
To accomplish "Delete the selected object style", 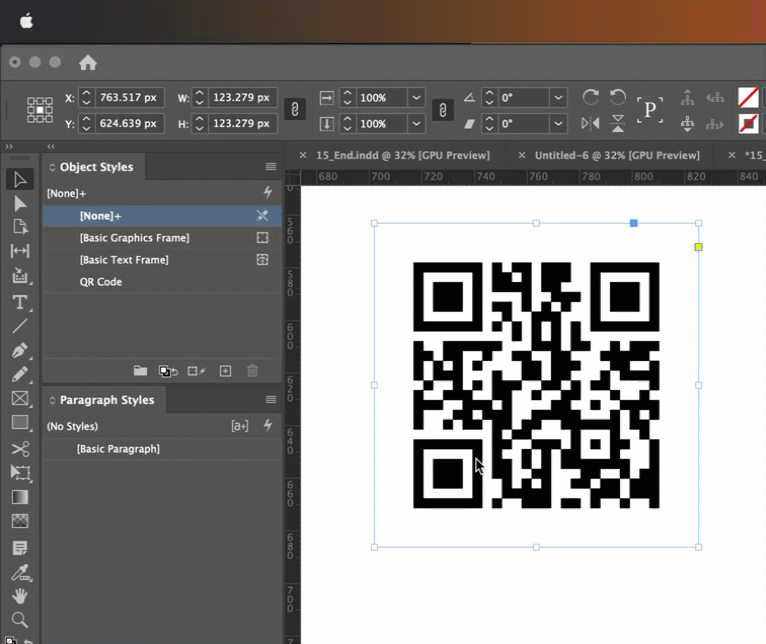I will (253, 371).
